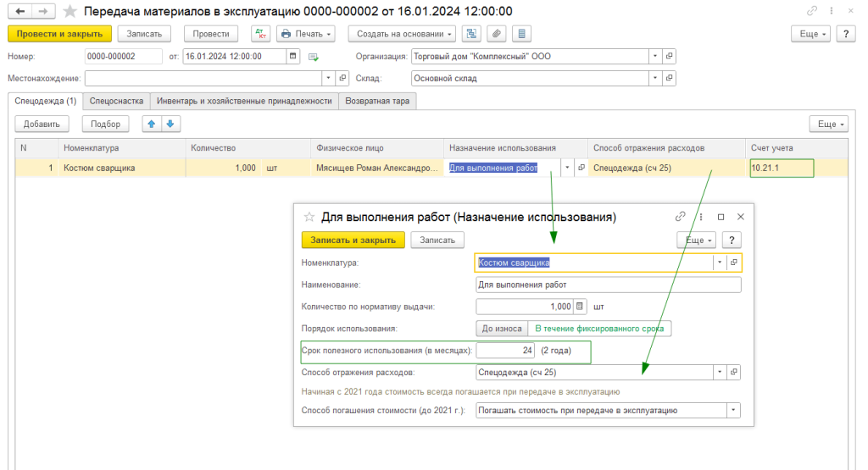The width and height of the screenshot is (868, 470).
Task: Switch to the Спецоснастка tab
Action: point(116,101)
